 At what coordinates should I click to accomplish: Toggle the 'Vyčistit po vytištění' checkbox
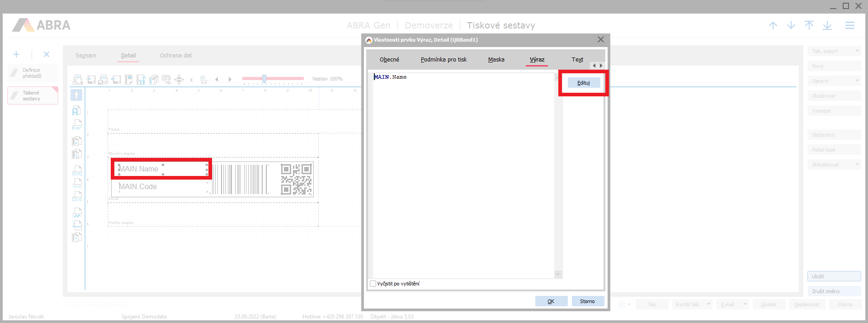click(373, 284)
